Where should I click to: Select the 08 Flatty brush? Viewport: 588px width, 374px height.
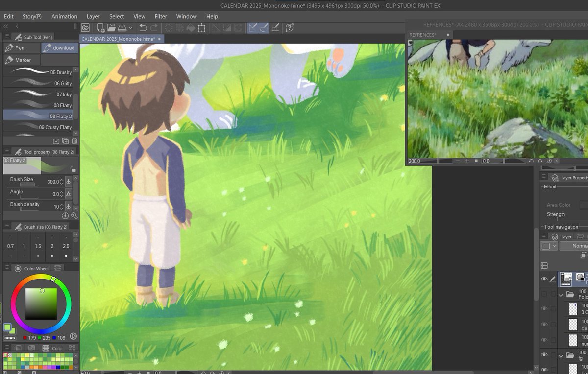[38, 105]
